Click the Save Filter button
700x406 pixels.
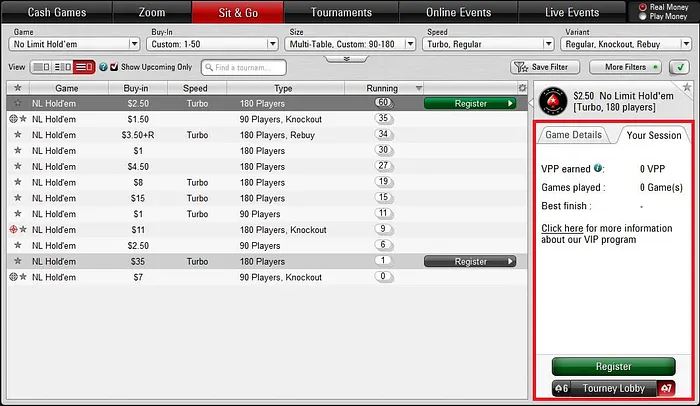(x=545, y=67)
